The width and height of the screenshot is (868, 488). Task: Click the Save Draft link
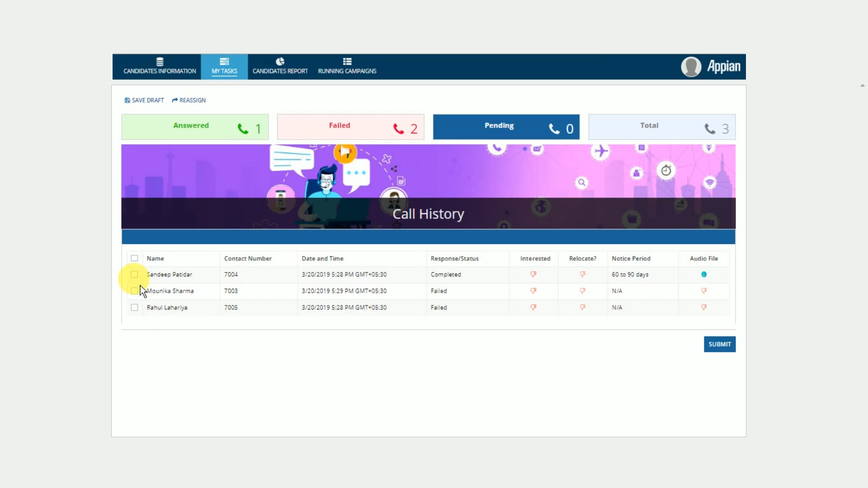coord(147,100)
